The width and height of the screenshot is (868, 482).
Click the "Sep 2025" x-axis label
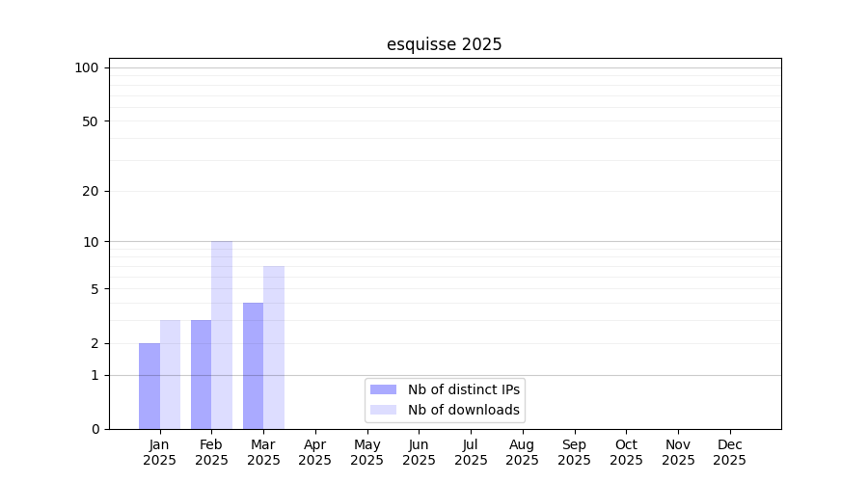[x=574, y=452]
